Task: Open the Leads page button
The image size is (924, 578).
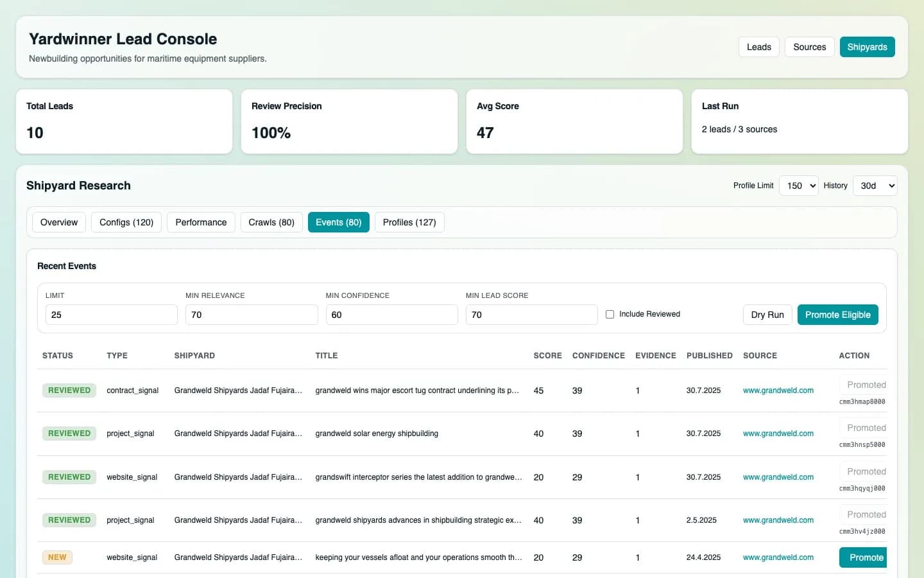Action: [x=758, y=47]
